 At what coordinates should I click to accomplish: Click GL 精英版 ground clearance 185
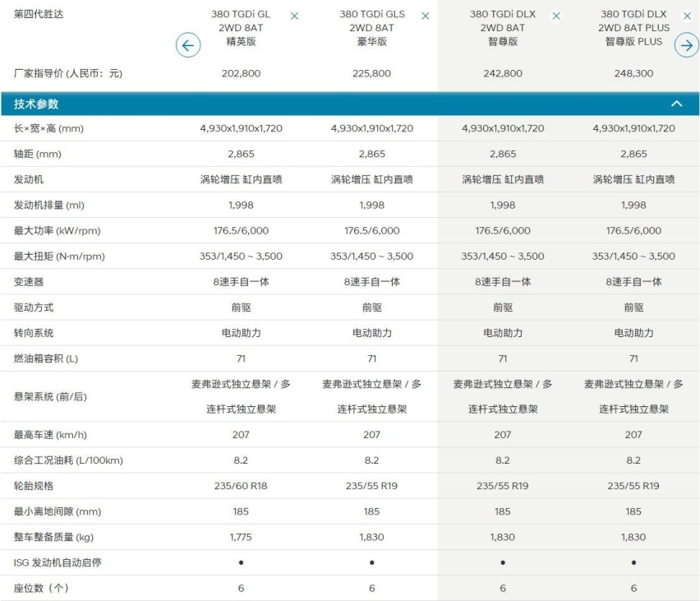click(x=241, y=511)
